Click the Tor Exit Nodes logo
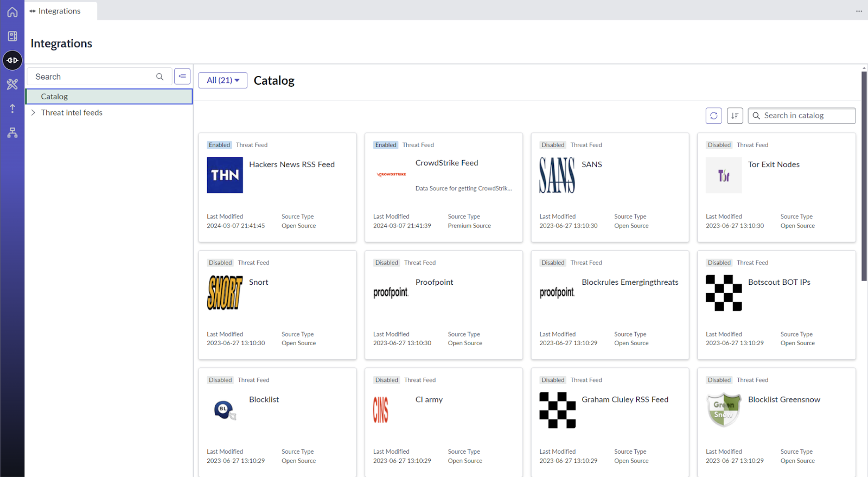Image resolution: width=868 pixels, height=477 pixels. point(723,175)
